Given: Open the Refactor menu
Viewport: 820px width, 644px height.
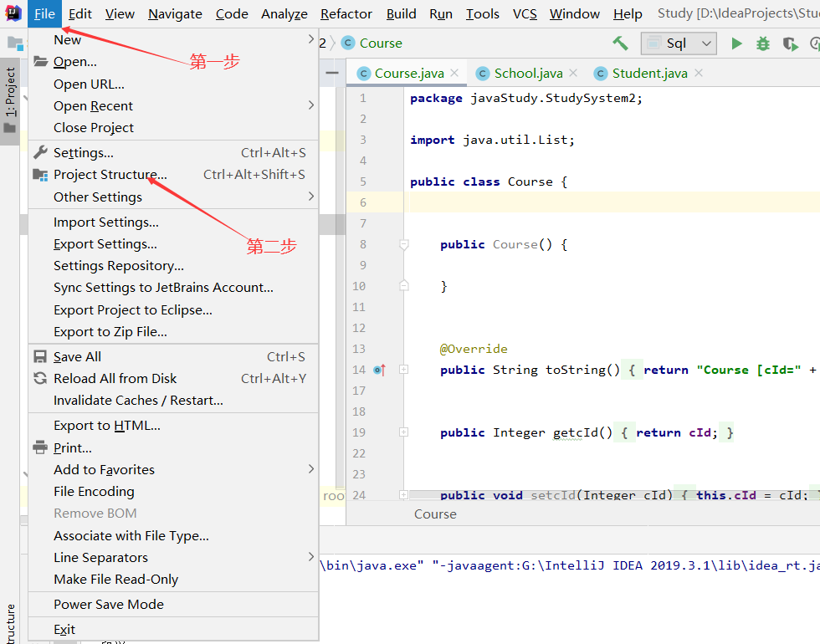Looking at the screenshot, I should pyautogui.click(x=346, y=13).
